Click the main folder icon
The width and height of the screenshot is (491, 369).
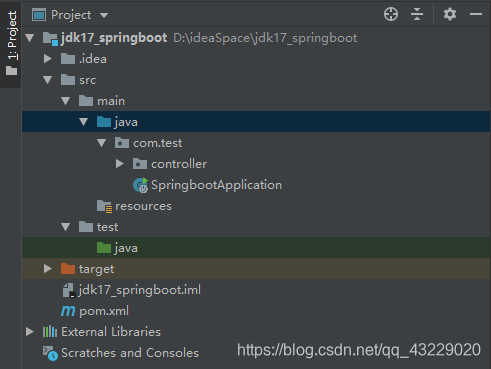[x=86, y=101]
